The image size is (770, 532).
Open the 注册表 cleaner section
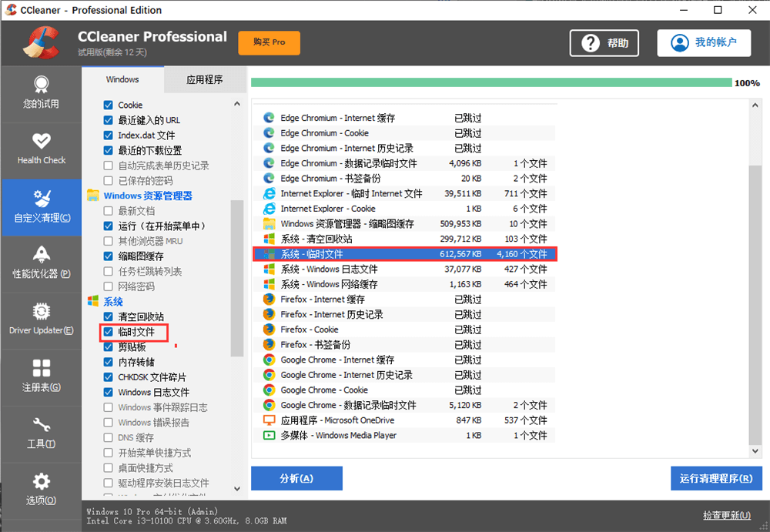[x=41, y=376]
